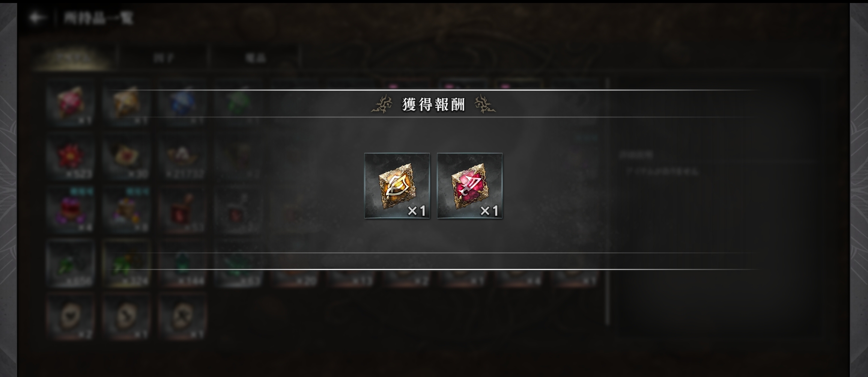Switch to the second inventory tab
The image size is (868, 377).
[163, 57]
